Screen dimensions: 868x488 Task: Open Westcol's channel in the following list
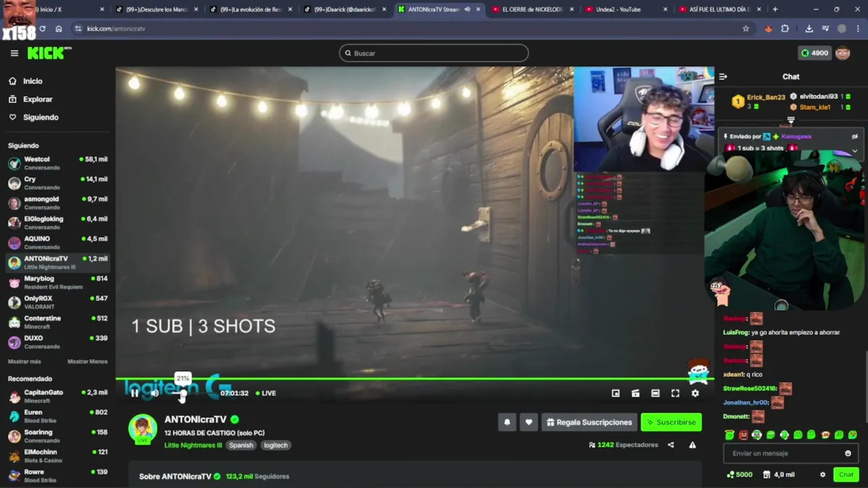tap(58, 163)
